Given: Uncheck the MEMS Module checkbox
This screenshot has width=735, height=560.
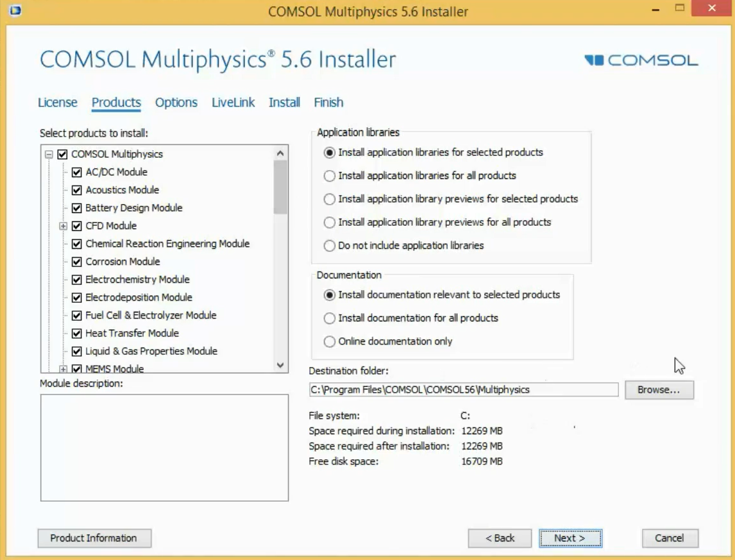Looking at the screenshot, I should 77,369.
